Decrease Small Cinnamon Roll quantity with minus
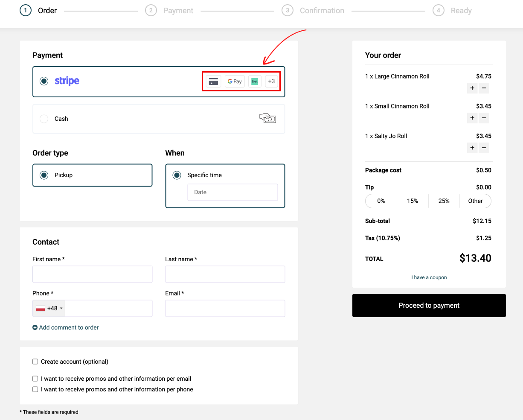 click(x=484, y=118)
